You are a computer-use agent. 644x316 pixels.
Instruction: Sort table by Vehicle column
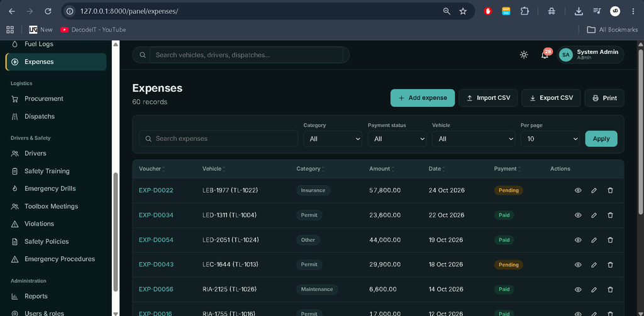[x=214, y=168]
